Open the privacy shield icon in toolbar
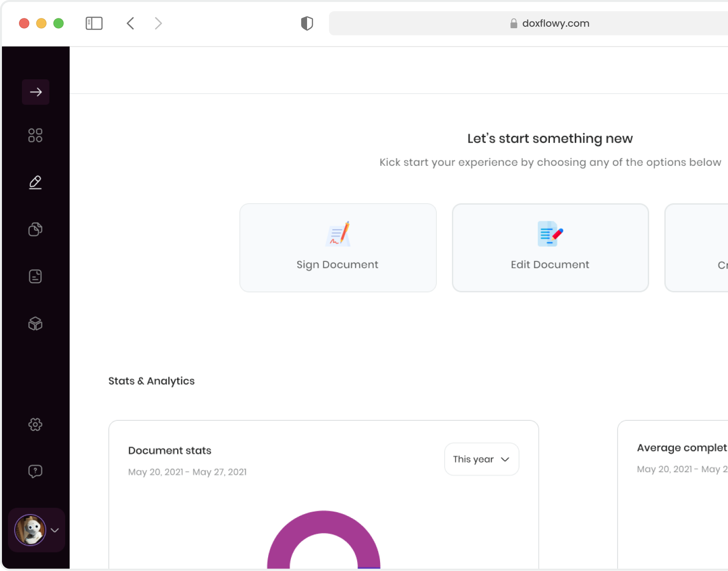728x571 pixels. tap(307, 23)
